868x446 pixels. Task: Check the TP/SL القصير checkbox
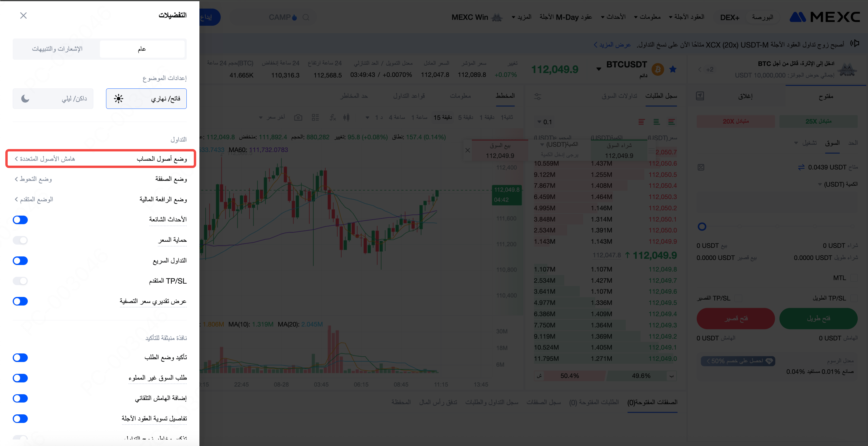[x=739, y=298]
